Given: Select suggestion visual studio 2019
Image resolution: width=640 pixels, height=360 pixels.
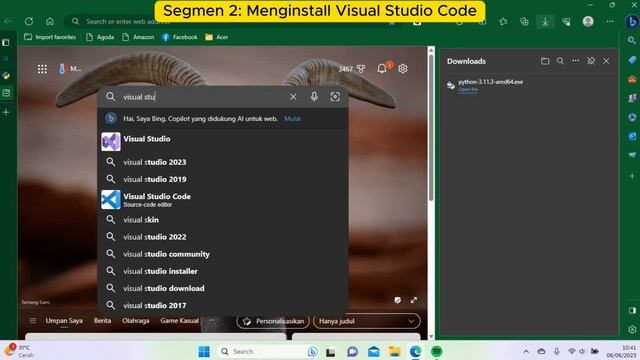Looking at the screenshot, I should tap(223, 179).
